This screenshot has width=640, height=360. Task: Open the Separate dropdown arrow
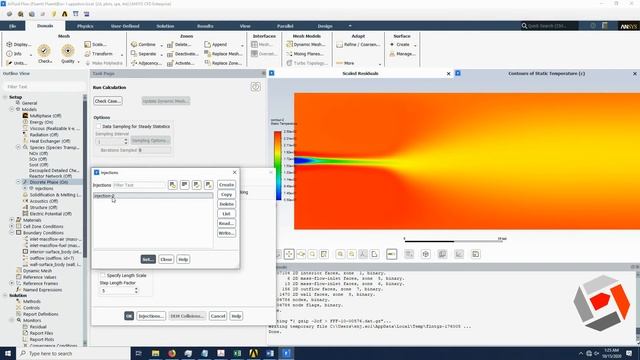pos(162,54)
